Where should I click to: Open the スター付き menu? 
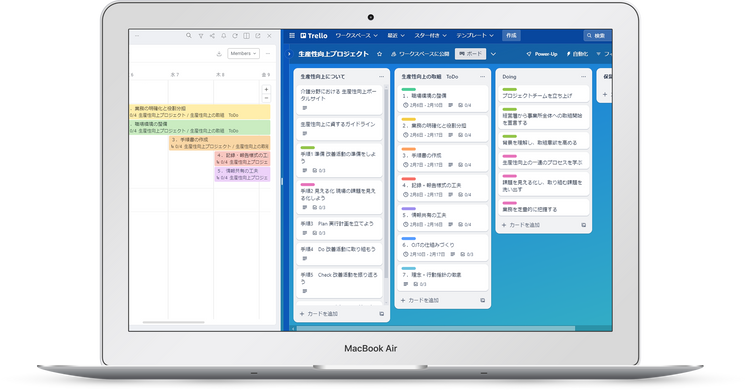pyautogui.click(x=430, y=36)
